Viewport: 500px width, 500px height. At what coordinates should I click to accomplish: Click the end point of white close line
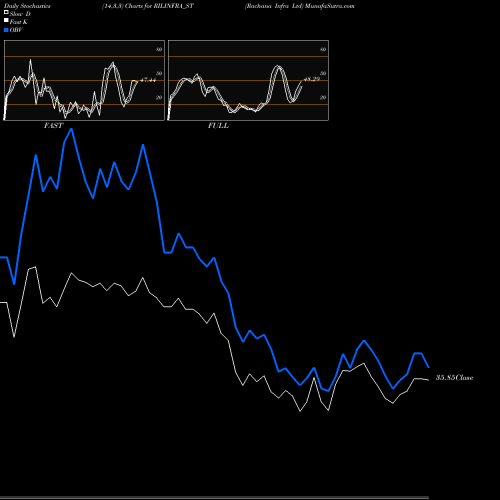coord(428,380)
